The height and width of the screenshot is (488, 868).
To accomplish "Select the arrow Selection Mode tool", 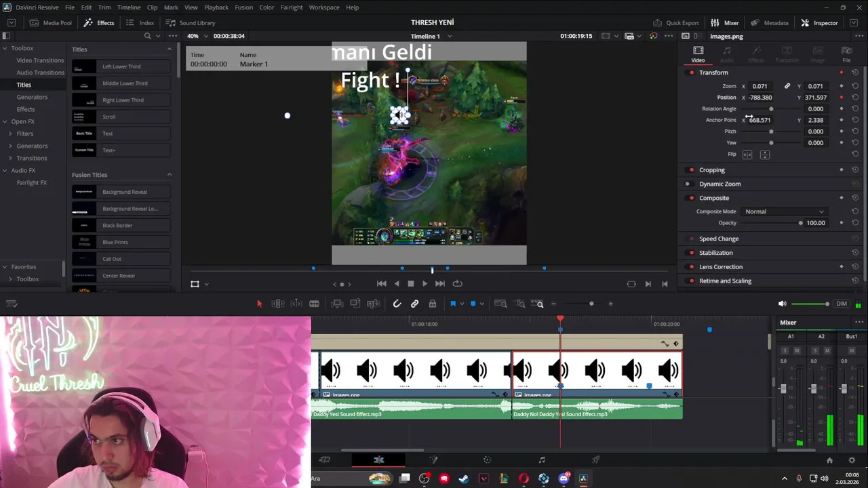I will pyautogui.click(x=259, y=304).
